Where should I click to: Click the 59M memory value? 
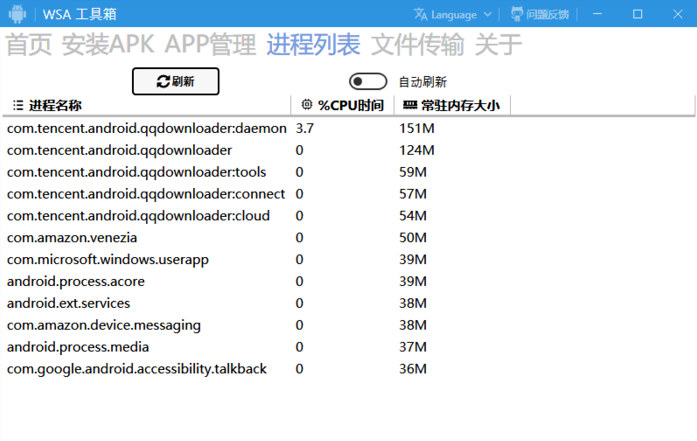(x=413, y=172)
